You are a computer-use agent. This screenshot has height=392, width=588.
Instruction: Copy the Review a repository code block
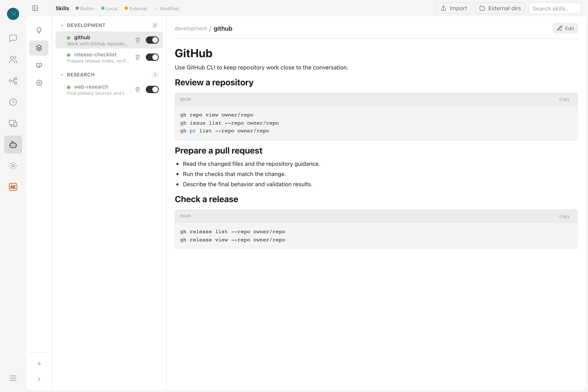(565, 99)
